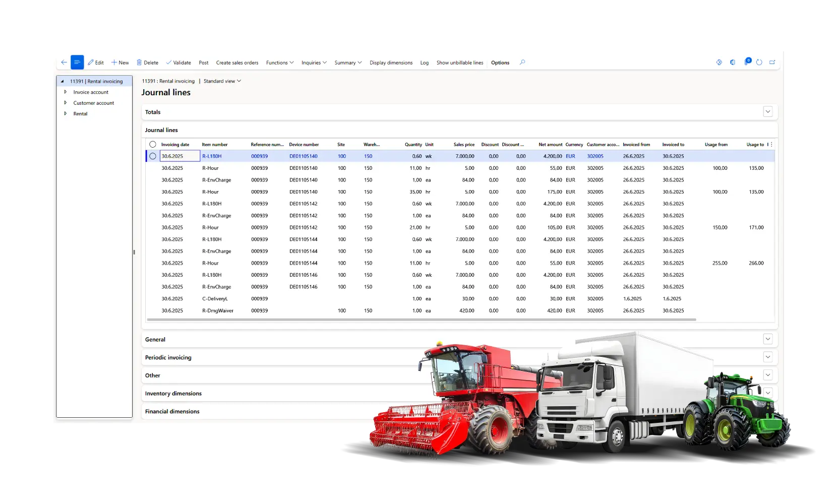Open the grid column options menu
This screenshot has width=837, height=504.
771,145
